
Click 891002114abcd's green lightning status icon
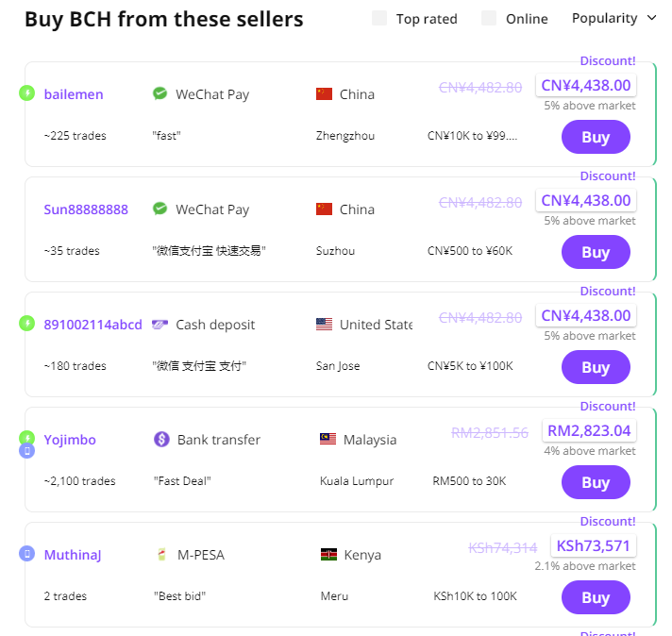tap(27, 323)
